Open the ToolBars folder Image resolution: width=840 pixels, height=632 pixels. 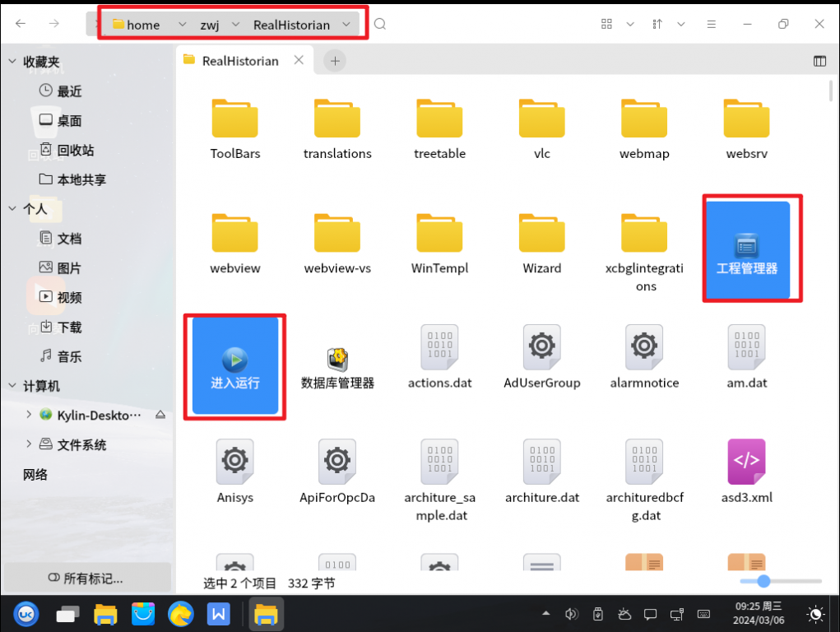[x=234, y=128]
